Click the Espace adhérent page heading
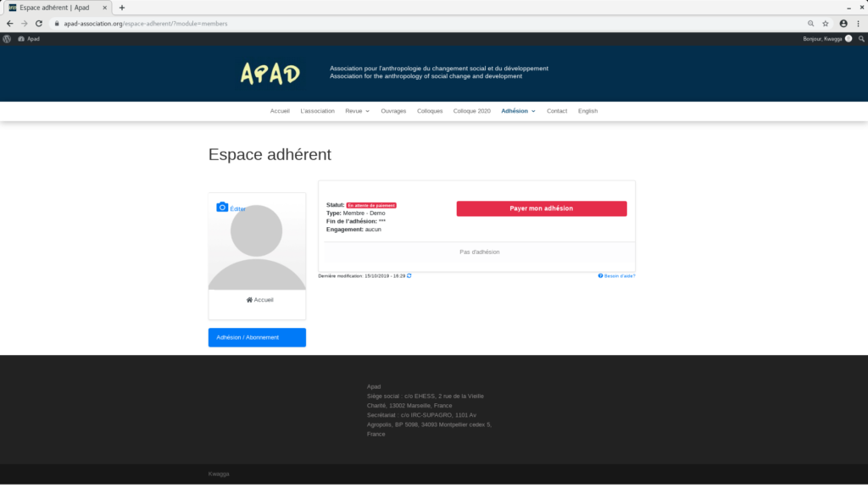868x488 pixels. pos(270,154)
